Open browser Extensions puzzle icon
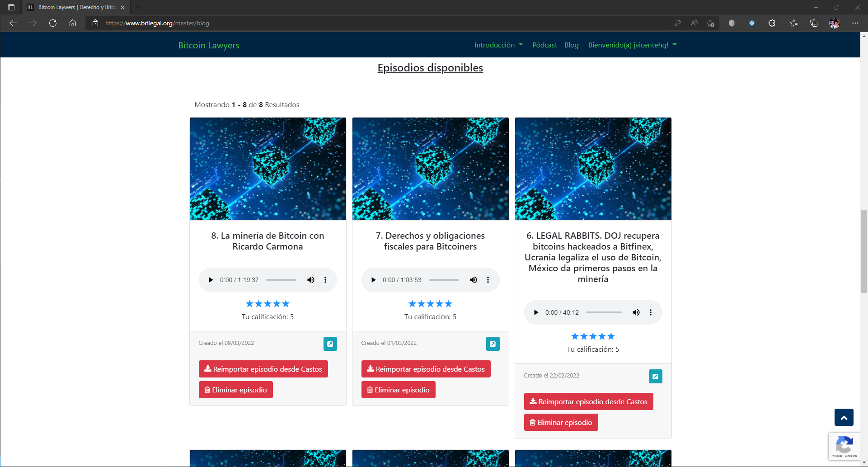The image size is (868, 467). [x=772, y=23]
